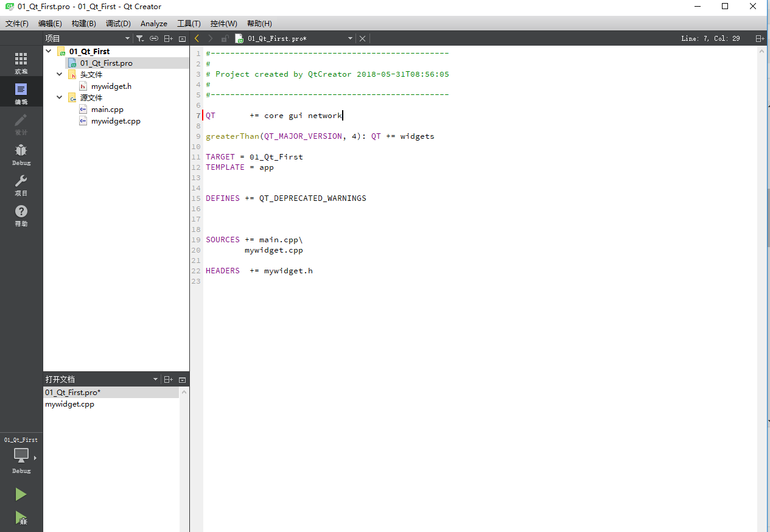
Task: Open the 帮助(H) menu
Action: click(259, 24)
